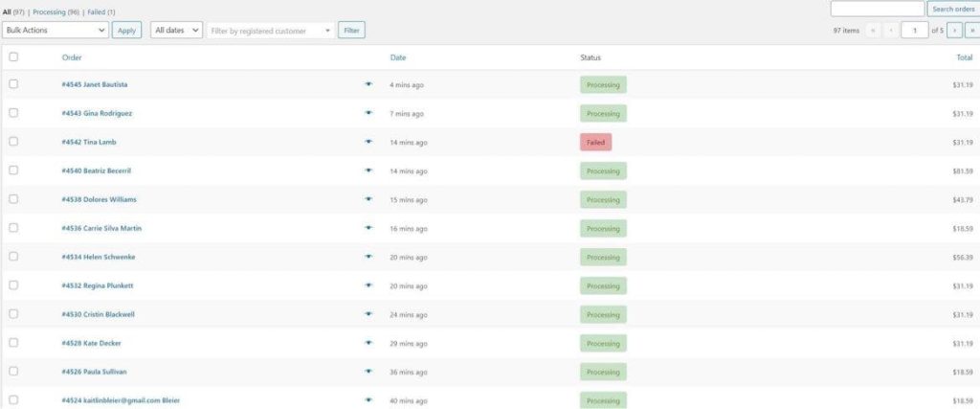The image size is (980, 409).
Task: Sort by Total column header
Action: click(965, 57)
